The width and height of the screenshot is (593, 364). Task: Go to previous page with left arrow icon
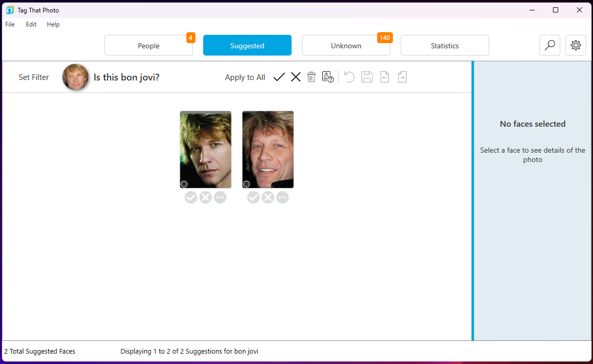[384, 77]
